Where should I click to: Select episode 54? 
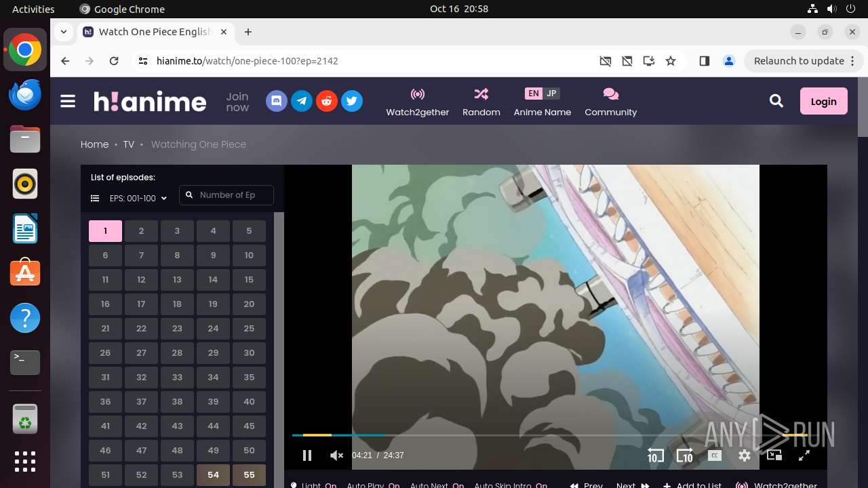[213, 475]
